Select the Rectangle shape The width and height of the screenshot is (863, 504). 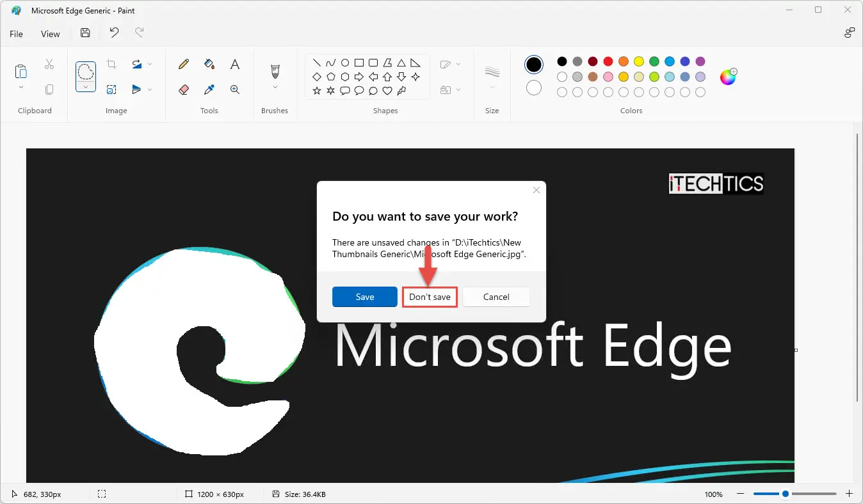(x=359, y=63)
